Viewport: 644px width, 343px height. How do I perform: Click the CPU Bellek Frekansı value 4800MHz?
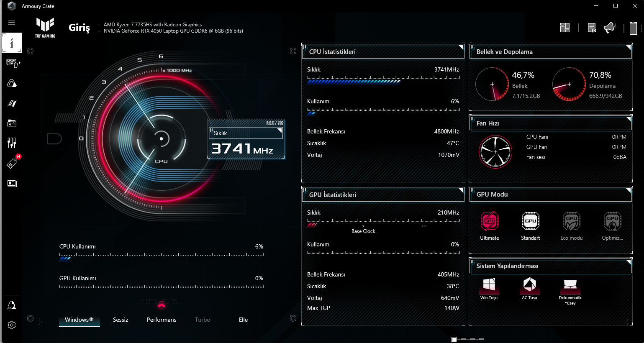(446, 131)
